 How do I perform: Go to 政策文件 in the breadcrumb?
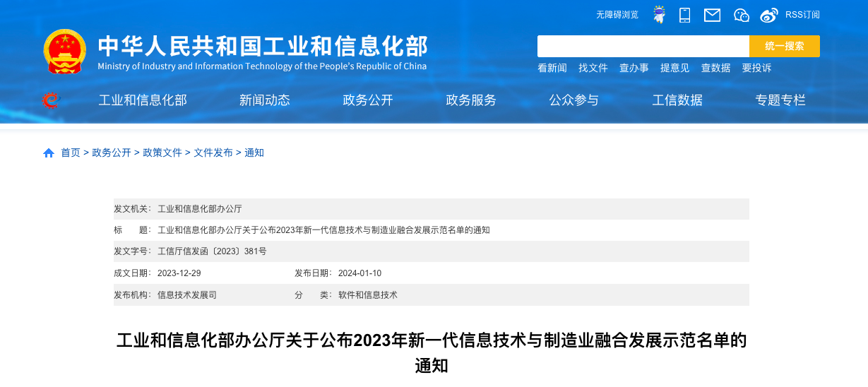[162, 153]
